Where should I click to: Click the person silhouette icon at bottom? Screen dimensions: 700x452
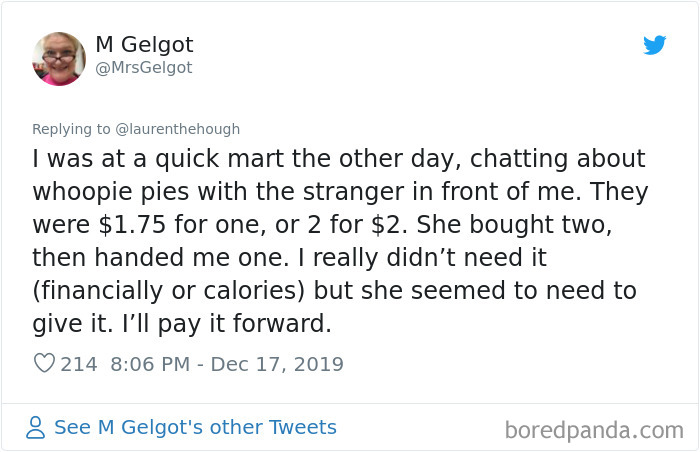35,427
